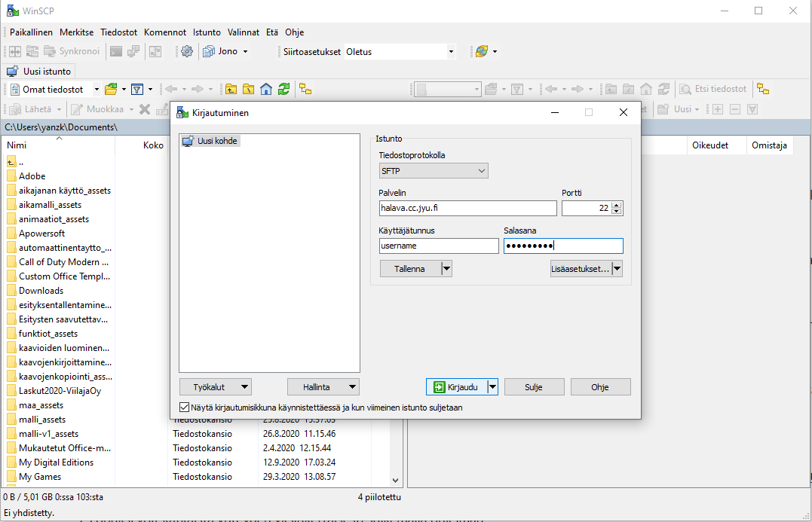Open the preferences gear icon

[x=187, y=51]
